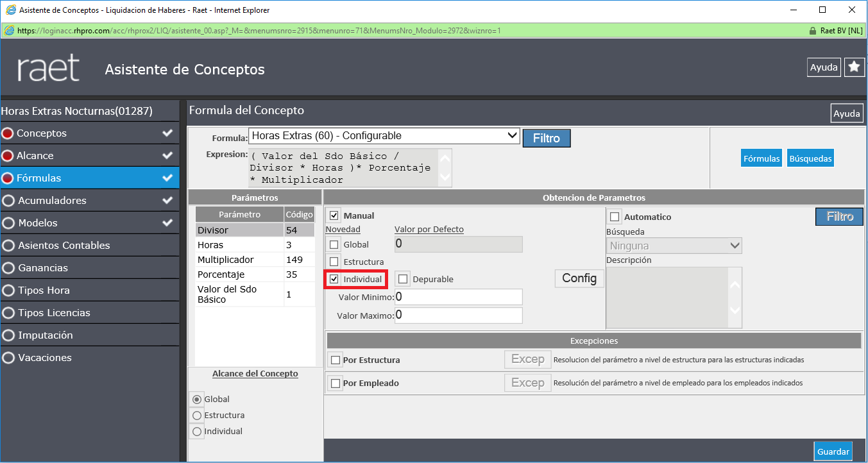This screenshot has width=868, height=463.
Task: Select Global under Alcance del Concepto
Action: click(x=197, y=399)
